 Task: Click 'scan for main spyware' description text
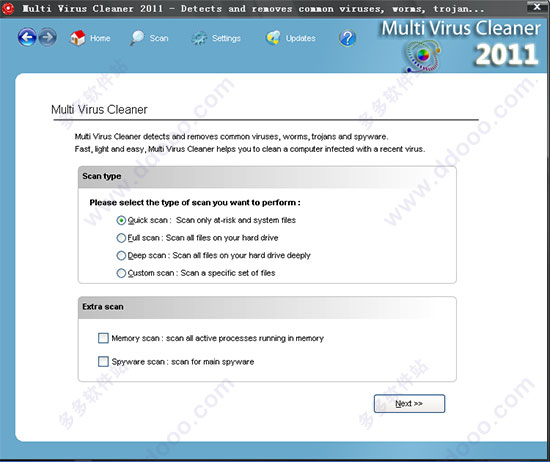click(213, 362)
